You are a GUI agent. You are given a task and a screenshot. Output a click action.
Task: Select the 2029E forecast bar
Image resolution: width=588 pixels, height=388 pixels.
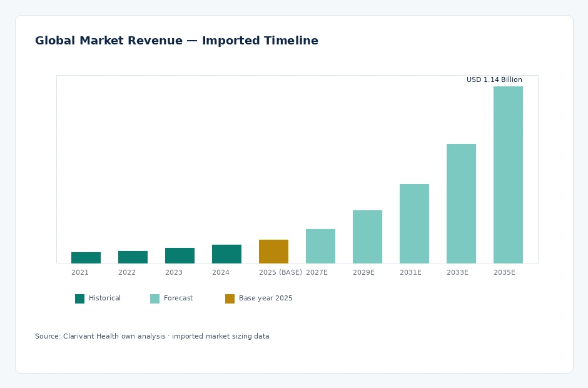pos(367,237)
